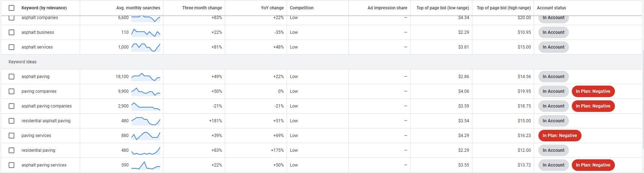The width and height of the screenshot is (644, 173).
Task: Click the asphalt paving search trend sparkline
Action: [146, 77]
